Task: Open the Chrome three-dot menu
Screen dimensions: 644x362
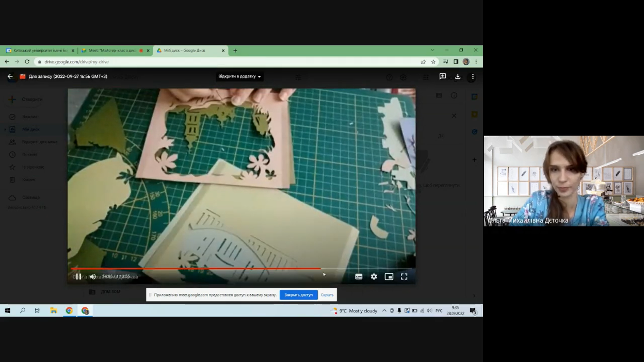Action: (476, 62)
